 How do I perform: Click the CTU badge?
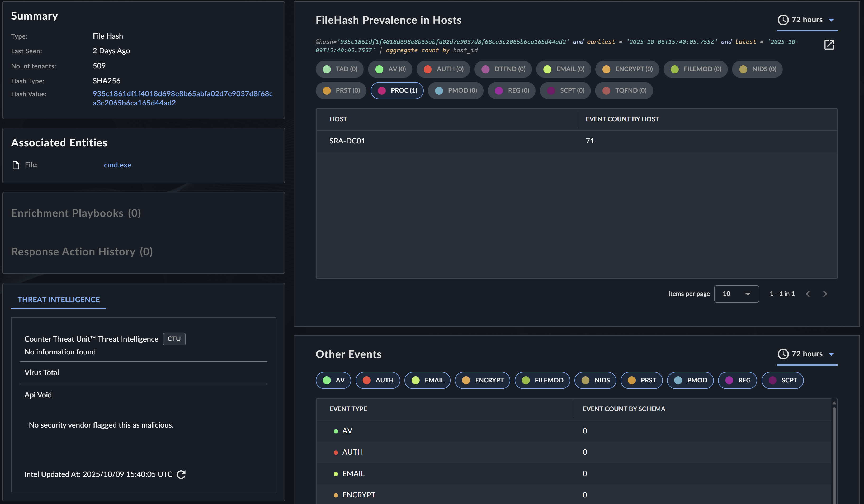point(174,339)
